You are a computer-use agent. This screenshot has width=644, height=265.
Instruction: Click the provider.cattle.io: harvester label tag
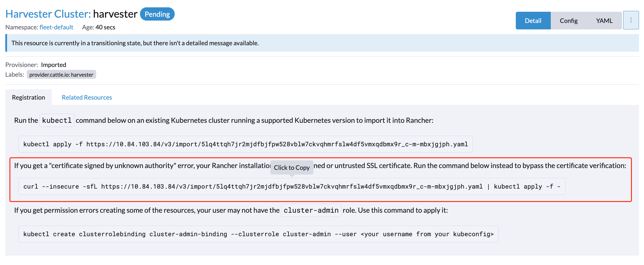click(x=61, y=75)
